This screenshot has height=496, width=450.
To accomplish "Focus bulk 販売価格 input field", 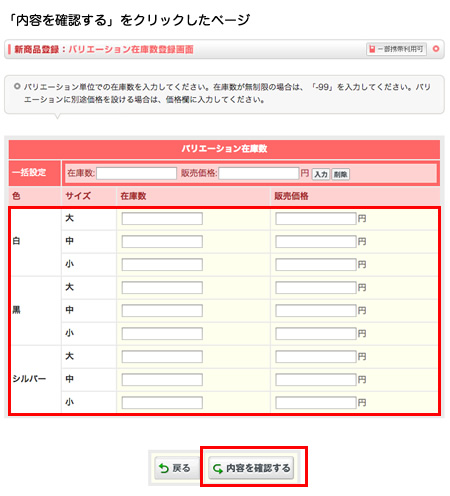I will pos(258,173).
